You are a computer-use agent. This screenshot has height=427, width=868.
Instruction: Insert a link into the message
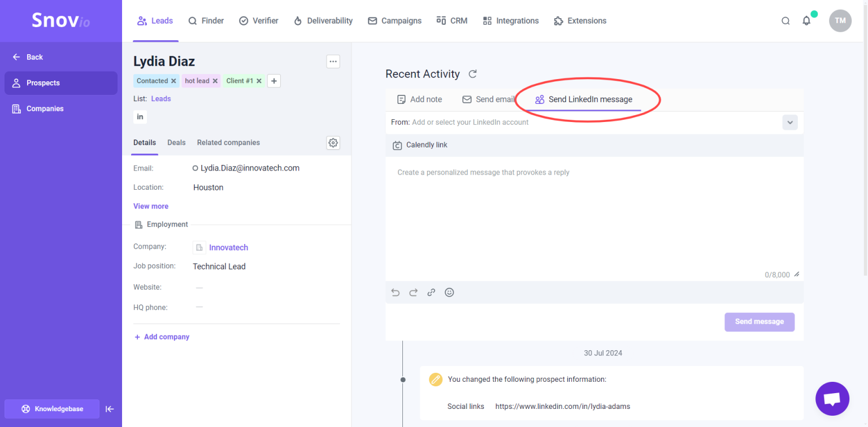coord(431,293)
